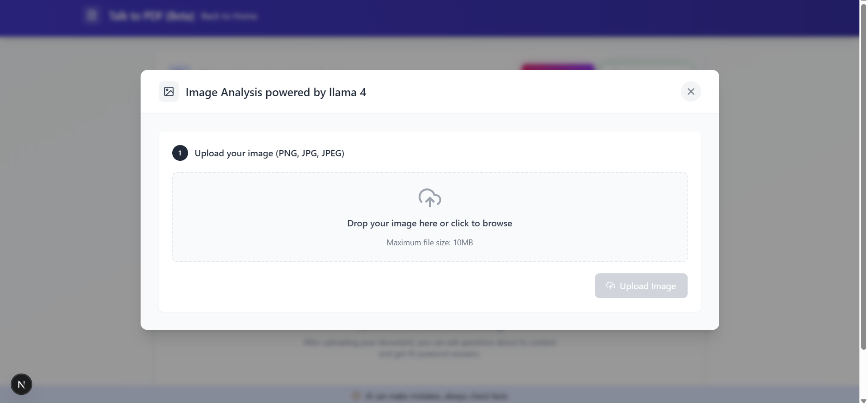Click the blurred 'Back to Home' link
The height and width of the screenshot is (403, 868).
pyautogui.click(x=229, y=16)
